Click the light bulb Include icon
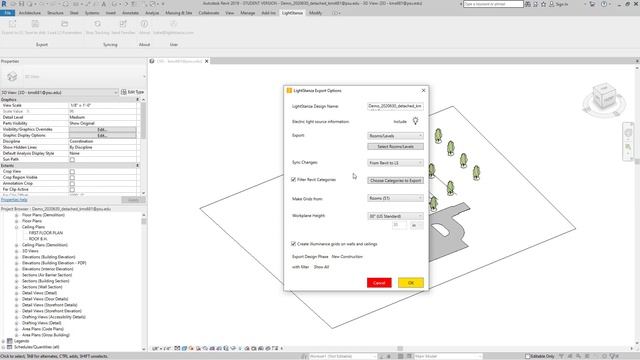 pos(415,121)
